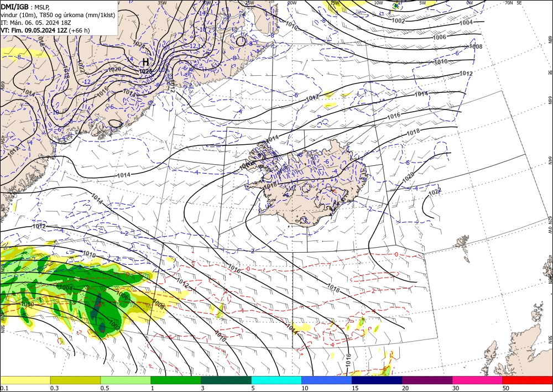
Task: Click the '1024' isobar label over Greenland
Action: pos(139,44)
